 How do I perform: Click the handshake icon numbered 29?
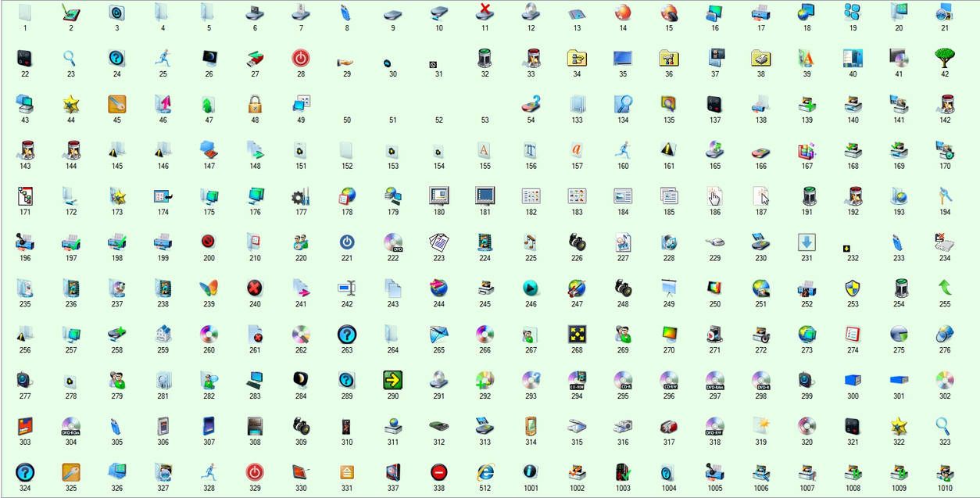(x=347, y=61)
